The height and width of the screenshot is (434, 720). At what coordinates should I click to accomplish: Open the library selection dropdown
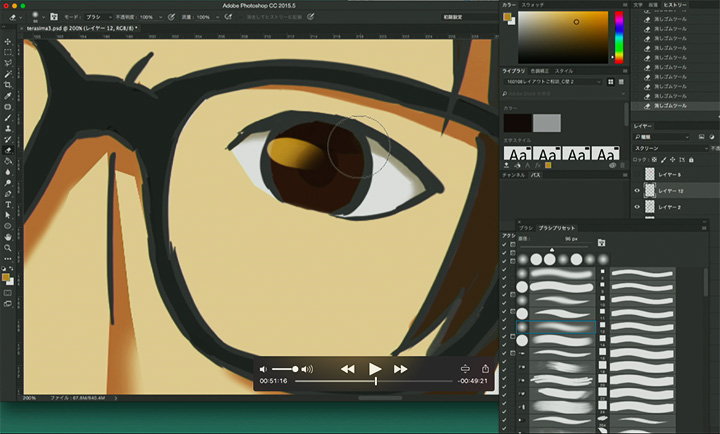point(553,82)
